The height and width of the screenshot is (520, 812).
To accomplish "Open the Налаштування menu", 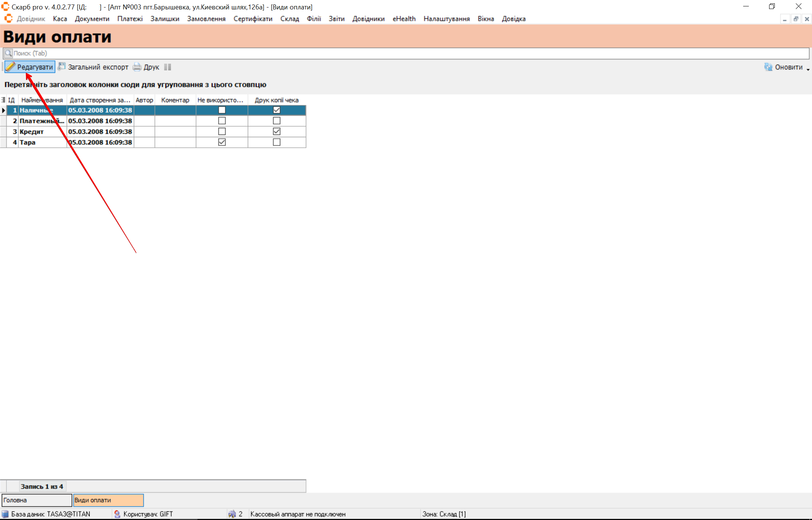I will pos(446,19).
